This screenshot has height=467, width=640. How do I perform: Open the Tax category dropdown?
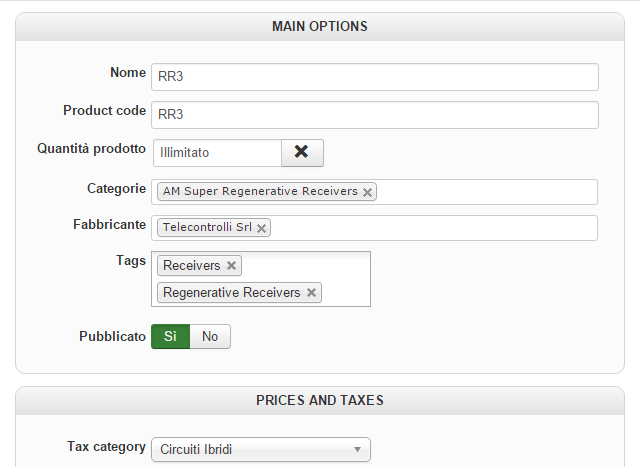pyautogui.click(x=260, y=450)
